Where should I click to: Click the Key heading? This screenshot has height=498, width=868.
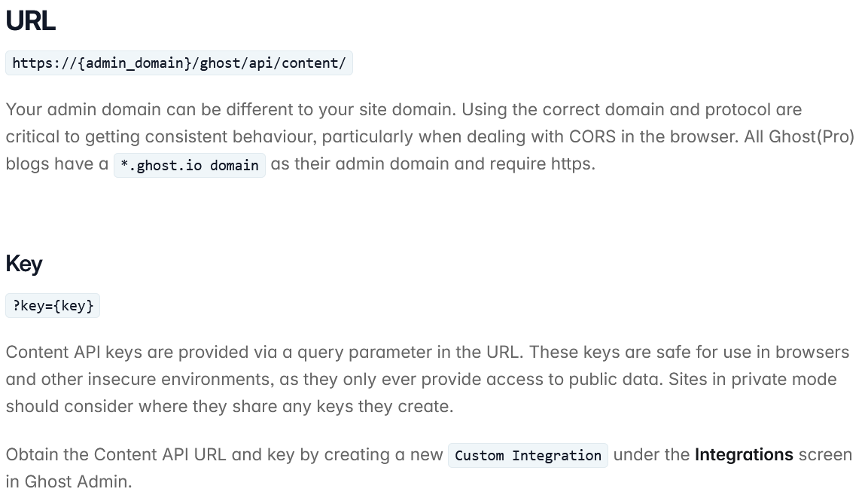[24, 264]
